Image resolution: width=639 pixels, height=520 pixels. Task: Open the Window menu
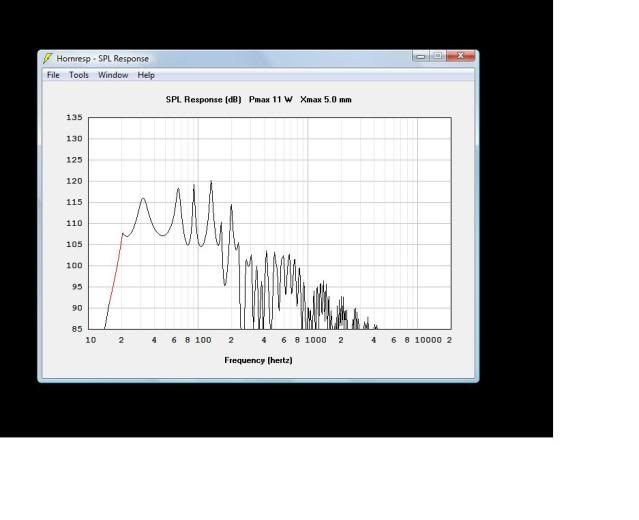tap(113, 75)
